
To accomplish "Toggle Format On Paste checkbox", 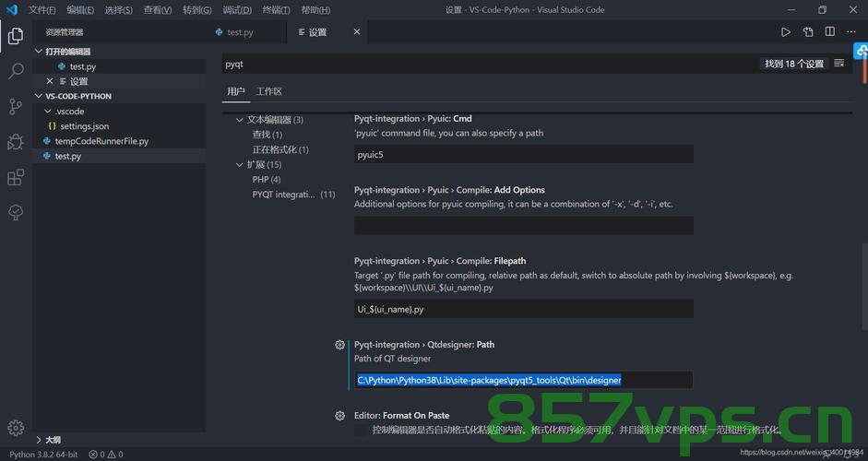I will (x=361, y=430).
